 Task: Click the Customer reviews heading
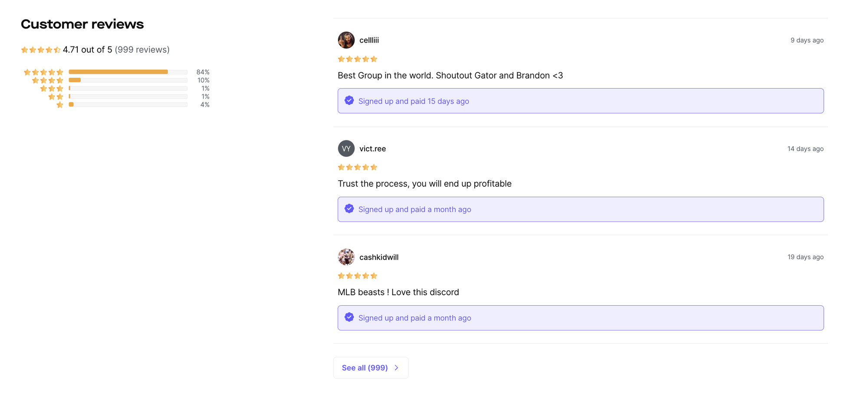(82, 24)
